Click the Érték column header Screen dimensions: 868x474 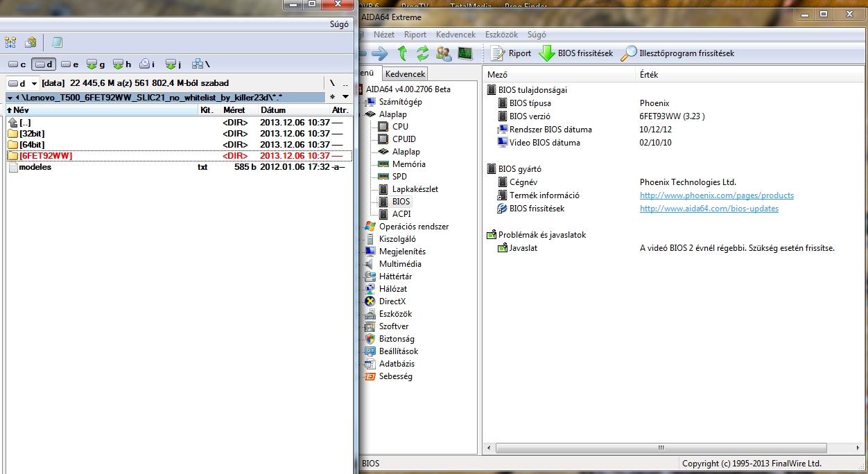coord(749,74)
